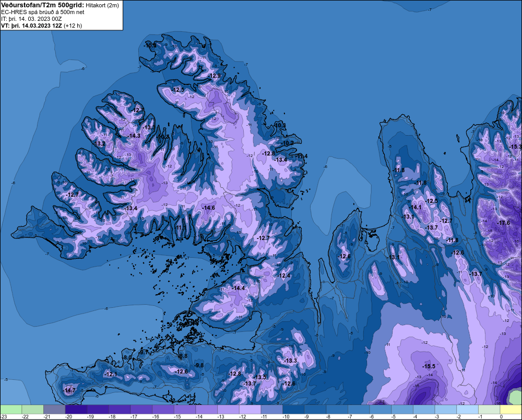The width and height of the screenshot is (522, 420).
Task: Click the -15.5 temperature value on the map
Action: pyautogui.click(x=429, y=366)
